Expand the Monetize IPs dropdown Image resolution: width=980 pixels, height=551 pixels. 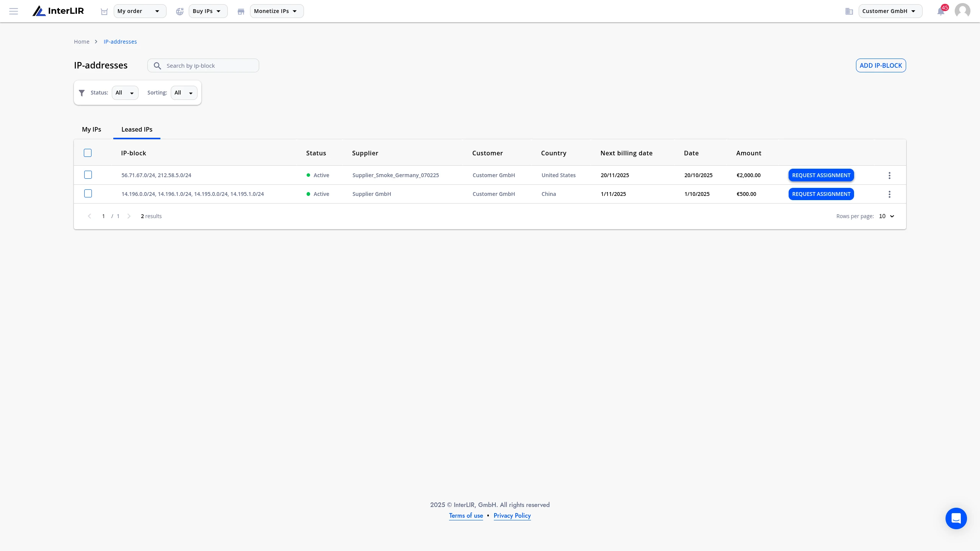(277, 11)
